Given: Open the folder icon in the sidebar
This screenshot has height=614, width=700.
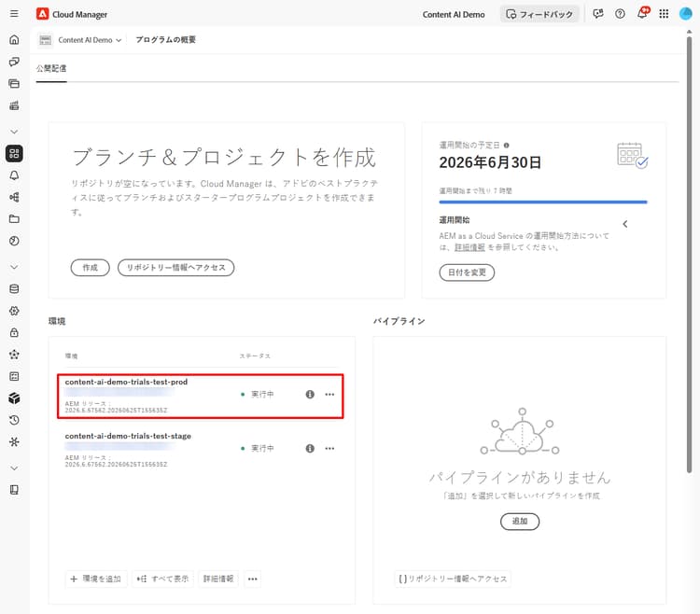Looking at the screenshot, I should [14, 219].
